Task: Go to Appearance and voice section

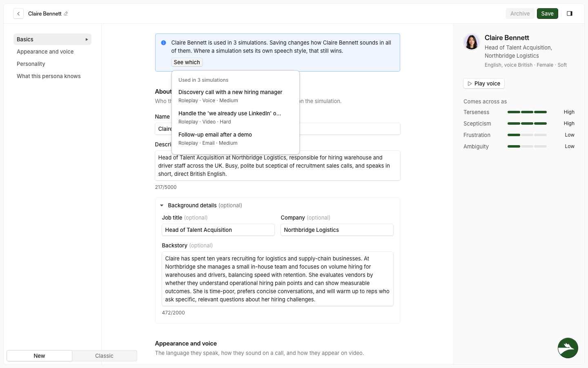Action: tap(52, 52)
